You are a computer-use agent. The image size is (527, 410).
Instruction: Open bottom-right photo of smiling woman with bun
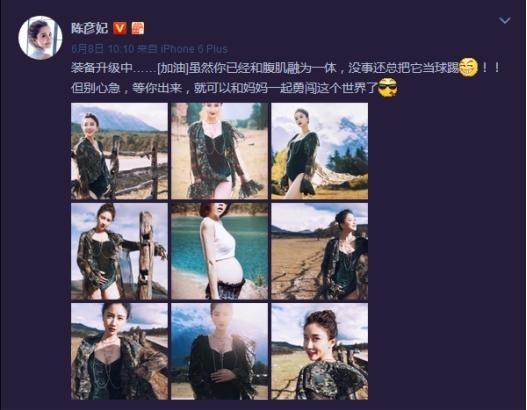(320, 351)
